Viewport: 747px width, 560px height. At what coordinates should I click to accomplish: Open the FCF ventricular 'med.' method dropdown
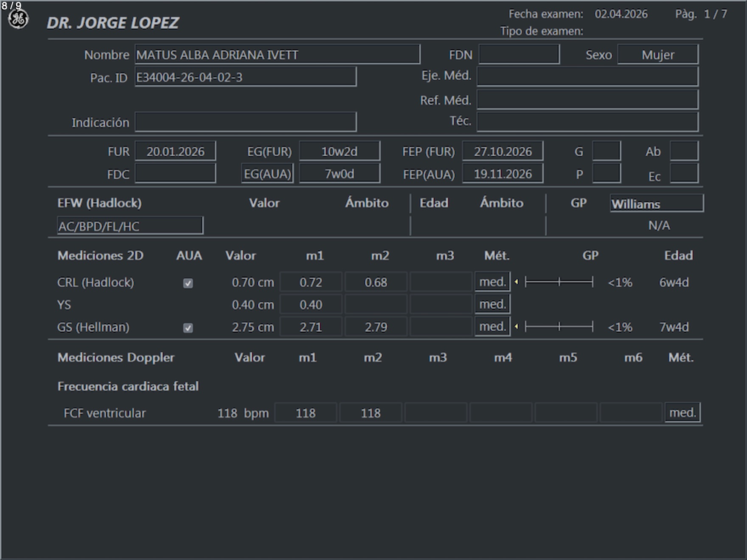pyautogui.click(x=682, y=413)
